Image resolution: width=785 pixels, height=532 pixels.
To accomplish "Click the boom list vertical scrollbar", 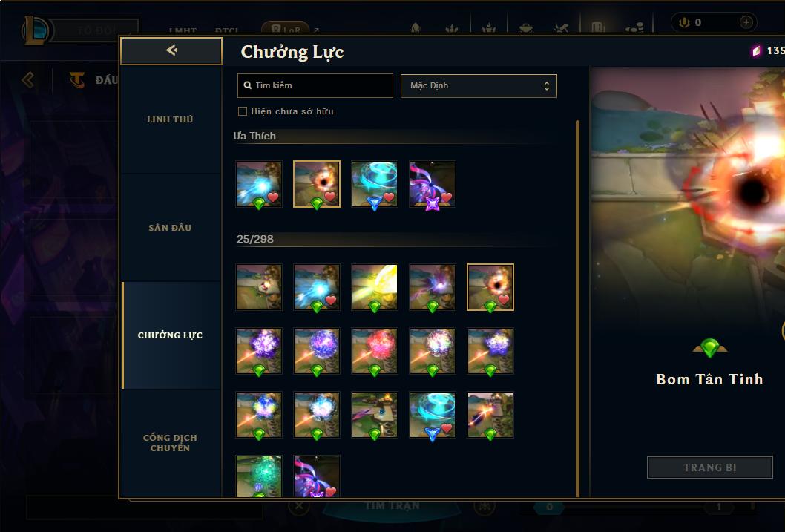I will (577, 308).
